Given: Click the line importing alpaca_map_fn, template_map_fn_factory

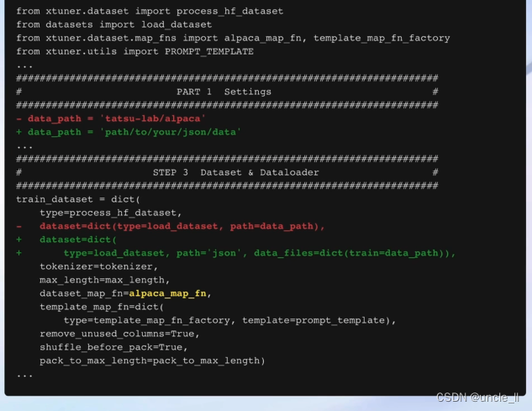Looking at the screenshot, I should (x=233, y=38).
